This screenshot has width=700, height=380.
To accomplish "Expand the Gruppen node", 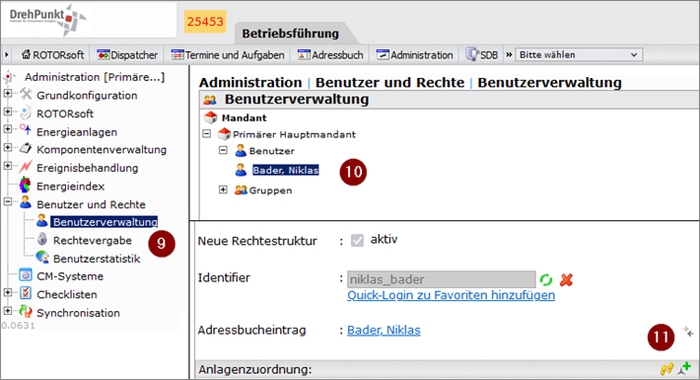I will [223, 190].
